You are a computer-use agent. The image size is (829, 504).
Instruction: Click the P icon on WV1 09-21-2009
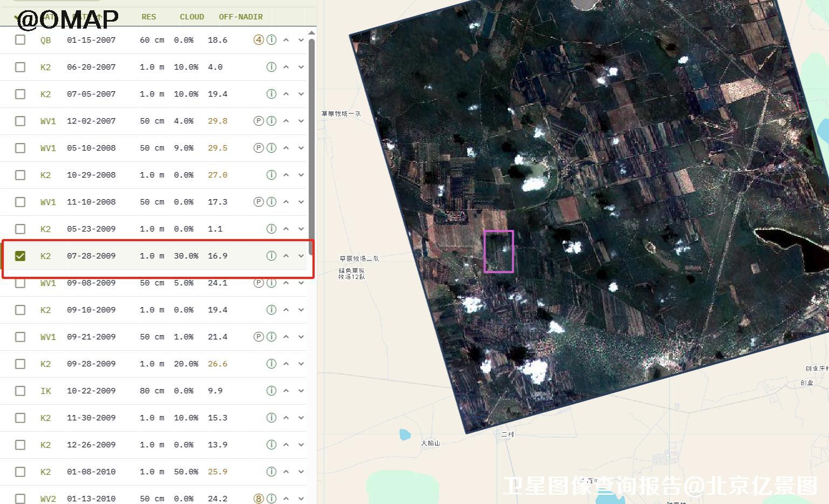point(259,337)
